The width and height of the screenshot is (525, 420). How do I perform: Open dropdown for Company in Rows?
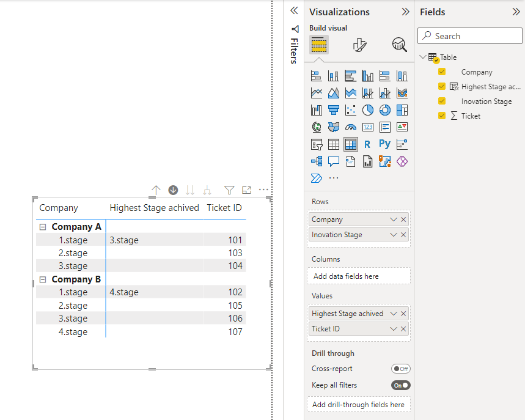point(394,219)
